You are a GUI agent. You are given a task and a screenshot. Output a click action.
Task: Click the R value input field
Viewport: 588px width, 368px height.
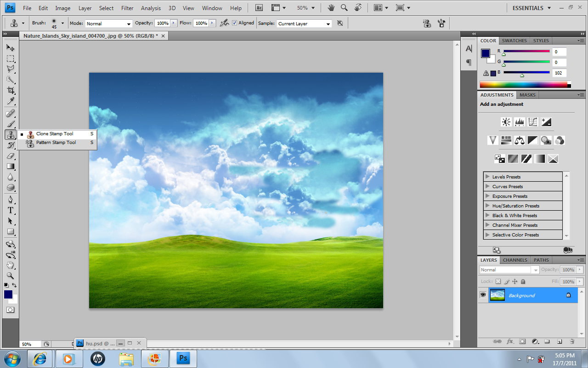[x=560, y=52]
